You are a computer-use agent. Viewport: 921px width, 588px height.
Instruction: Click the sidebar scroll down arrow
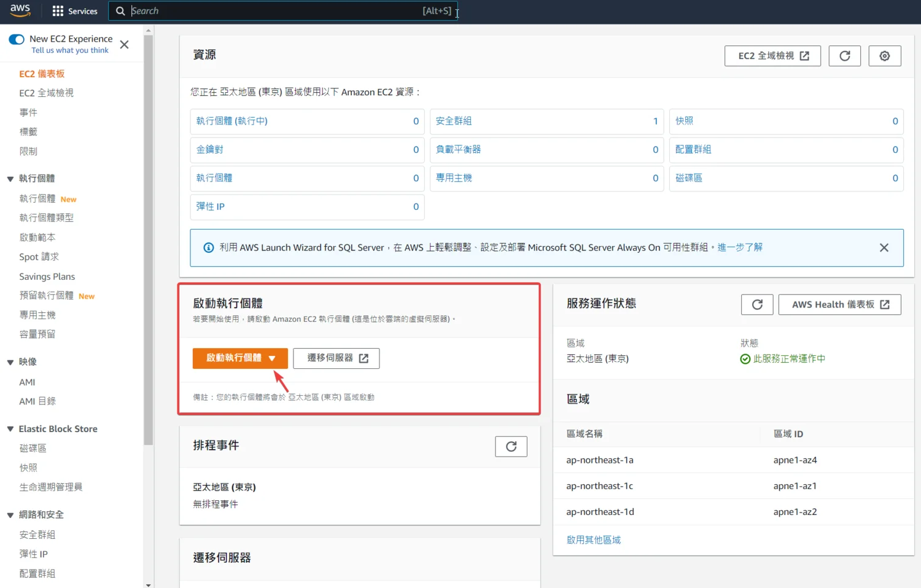[148, 585]
